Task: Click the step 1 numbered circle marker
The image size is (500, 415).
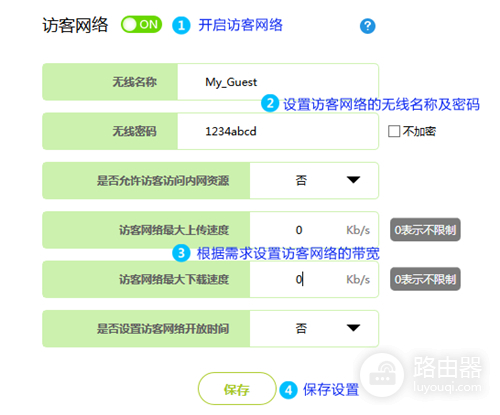Action: 181,26
